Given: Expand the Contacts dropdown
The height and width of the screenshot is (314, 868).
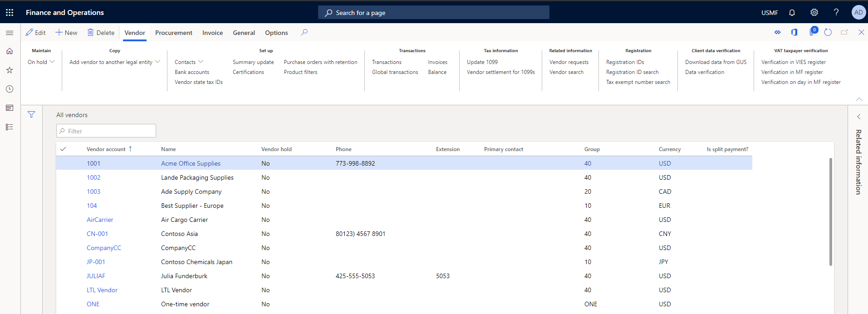Looking at the screenshot, I should 189,62.
